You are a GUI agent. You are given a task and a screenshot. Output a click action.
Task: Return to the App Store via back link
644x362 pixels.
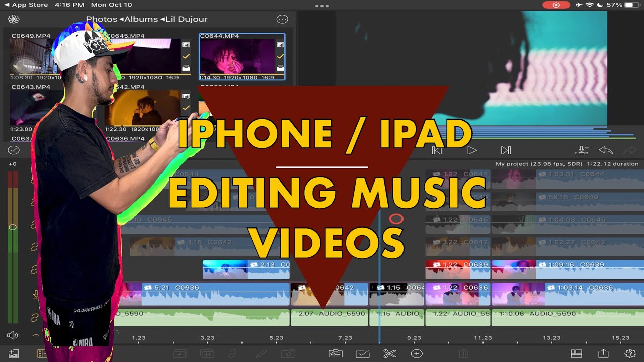tap(26, 5)
